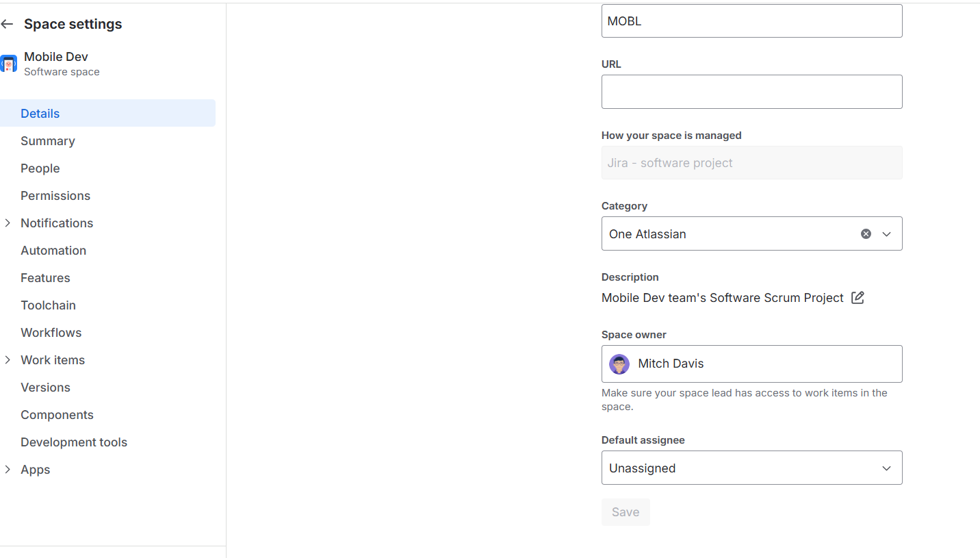Clear the One Atlassian category selection
Screen dimensions: 980x558
pos(866,234)
